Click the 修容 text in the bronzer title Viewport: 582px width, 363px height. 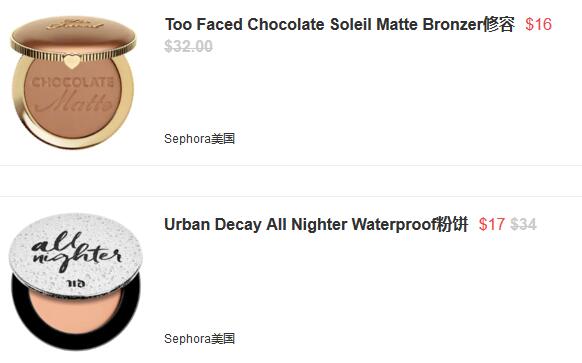(499, 24)
